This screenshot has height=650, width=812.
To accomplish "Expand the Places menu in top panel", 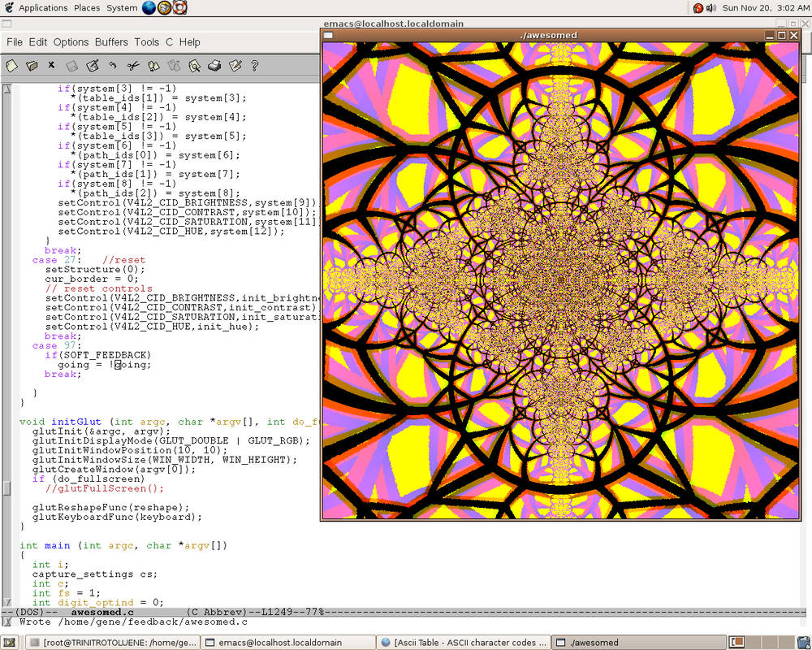I will [x=87, y=8].
